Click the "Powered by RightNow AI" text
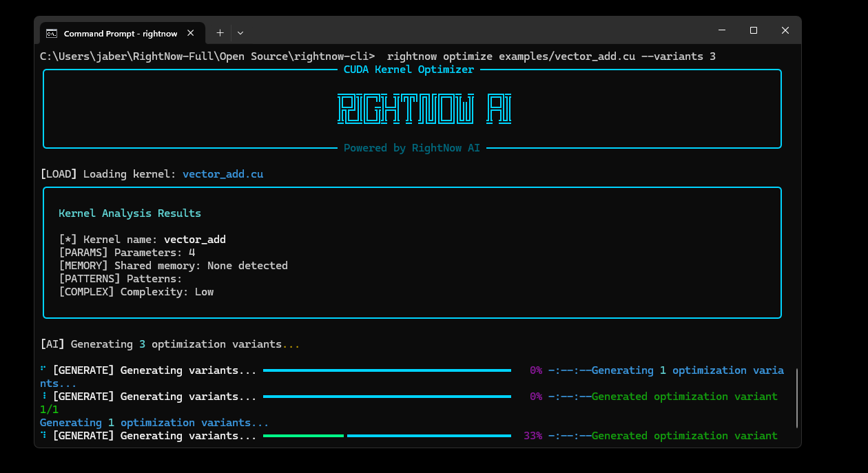This screenshot has width=868, height=473. (412, 148)
